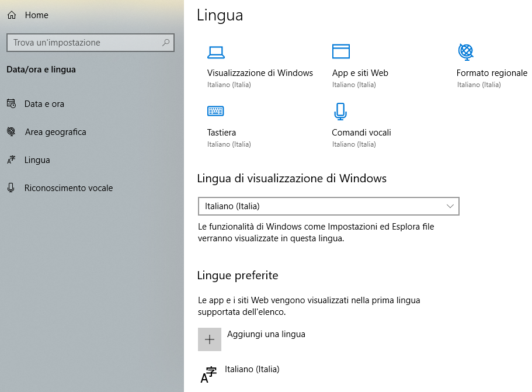Expand the display language chevron arrow
Viewport: 532px width, 392px height.
pyautogui.click(x=450, y=206)
